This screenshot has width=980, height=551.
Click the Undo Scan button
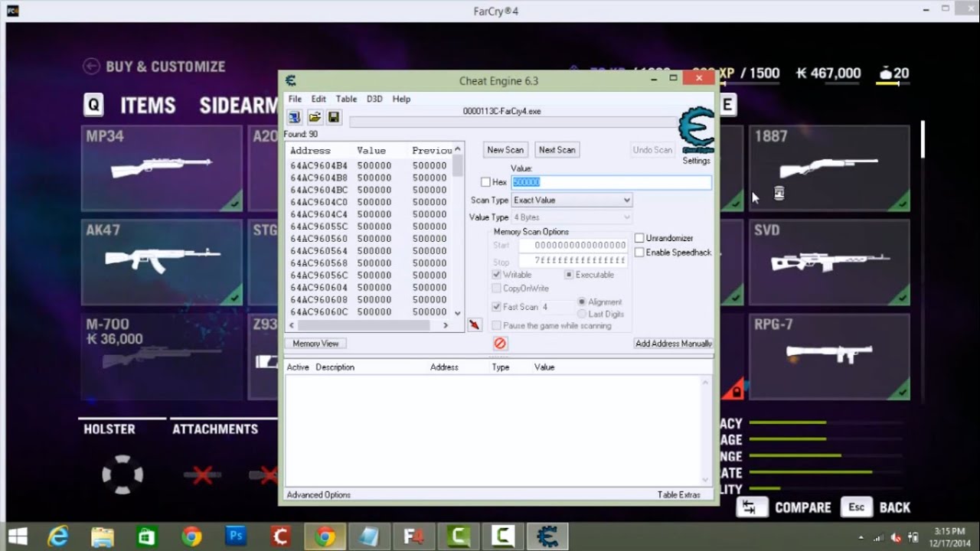coord(652,150)
